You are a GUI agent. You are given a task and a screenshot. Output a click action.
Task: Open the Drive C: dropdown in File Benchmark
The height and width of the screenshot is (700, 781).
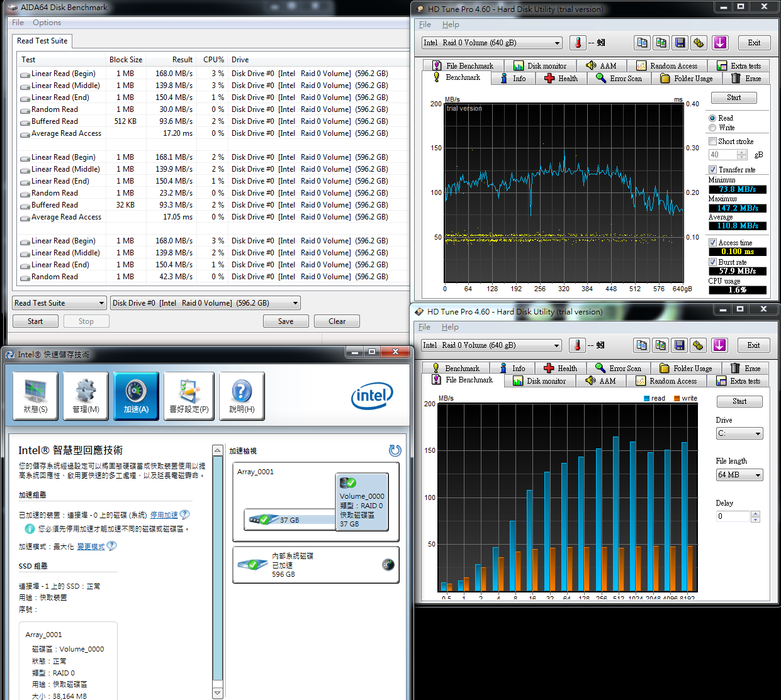coord(739,433)
